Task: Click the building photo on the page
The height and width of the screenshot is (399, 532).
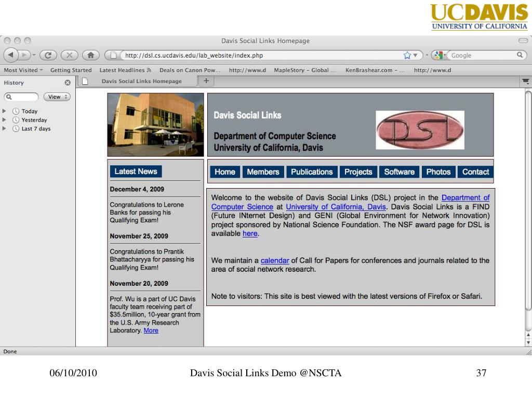Action: 156,125
